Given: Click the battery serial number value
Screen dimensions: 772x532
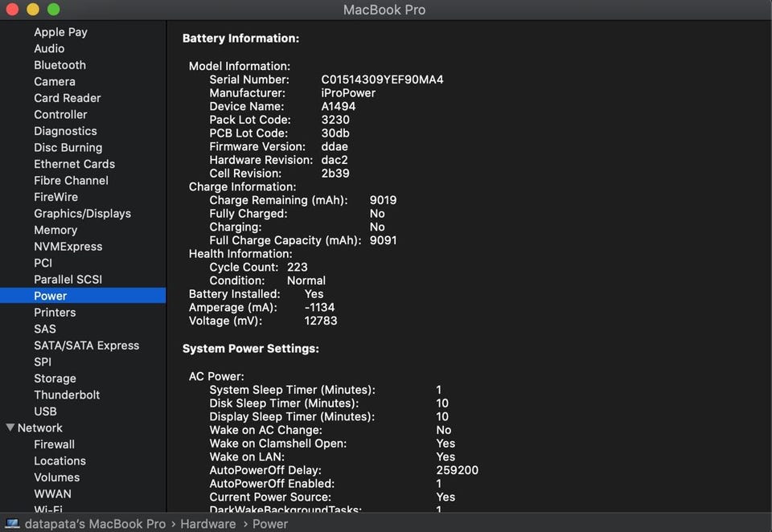Looking at the screenshot, I should coord(382,80).
